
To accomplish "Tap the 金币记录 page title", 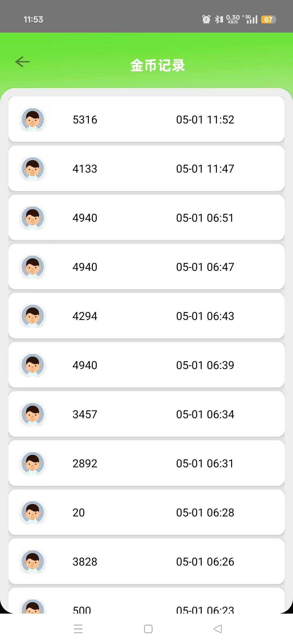I will pyautogui.click(x=157, y=65).
